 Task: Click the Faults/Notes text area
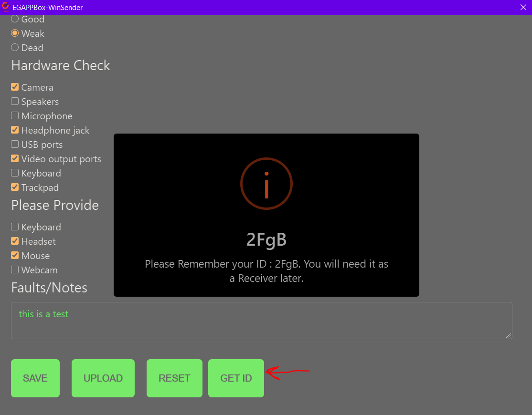(261, 321)
